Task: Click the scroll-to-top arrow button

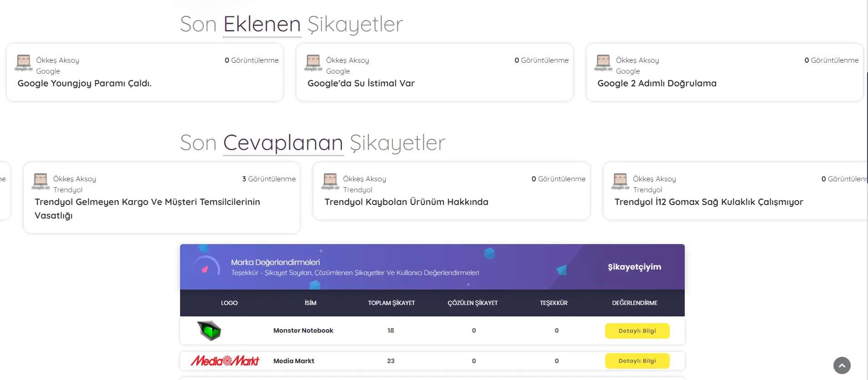Action: point(842,365)
